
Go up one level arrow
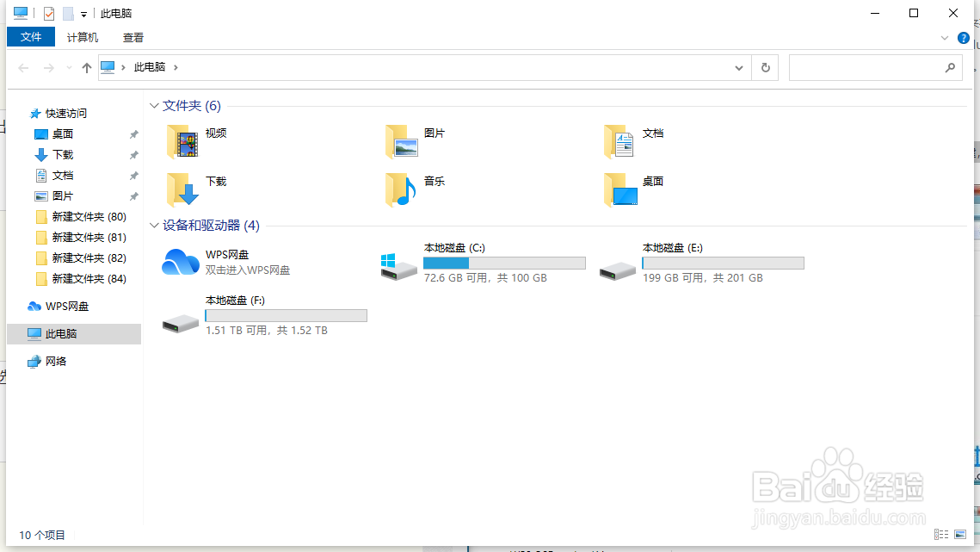point(87,67)
